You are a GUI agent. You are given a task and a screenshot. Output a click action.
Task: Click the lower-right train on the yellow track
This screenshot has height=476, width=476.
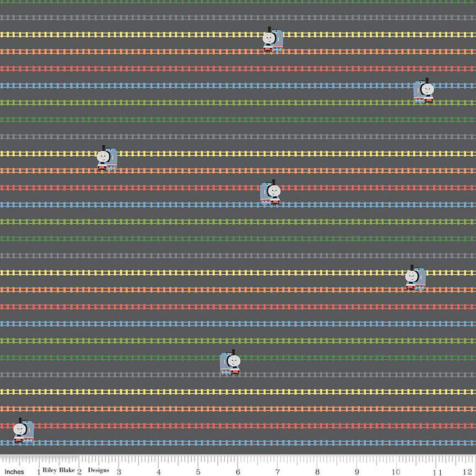(416, 278)
